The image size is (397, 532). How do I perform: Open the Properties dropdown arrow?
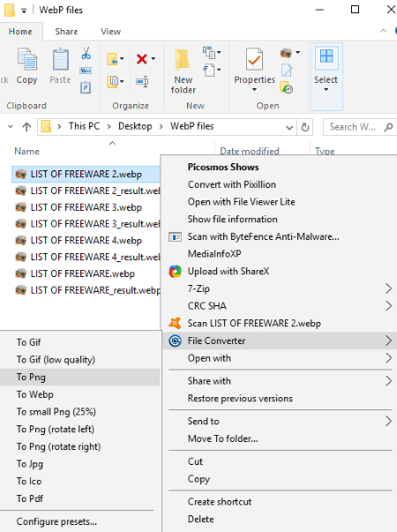(254, 90)
